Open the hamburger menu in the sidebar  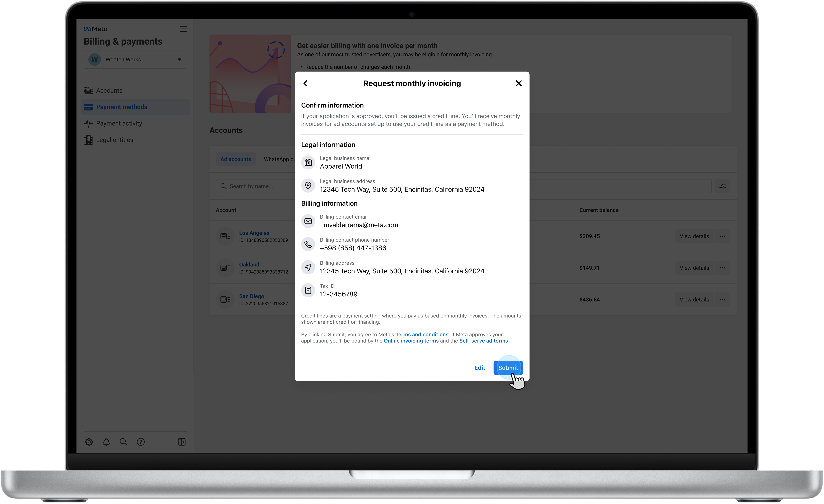click(x=183, y=29)
